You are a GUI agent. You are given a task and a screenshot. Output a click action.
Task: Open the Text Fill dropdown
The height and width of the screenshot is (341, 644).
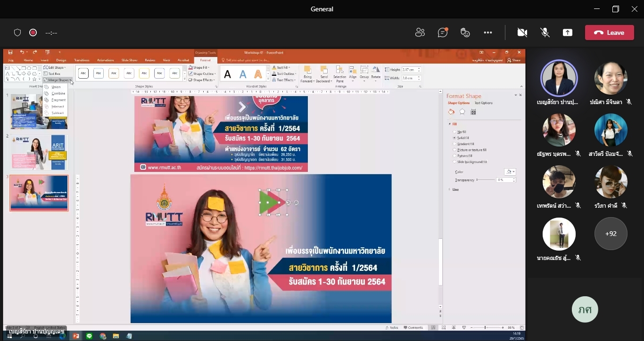(281, 68)
